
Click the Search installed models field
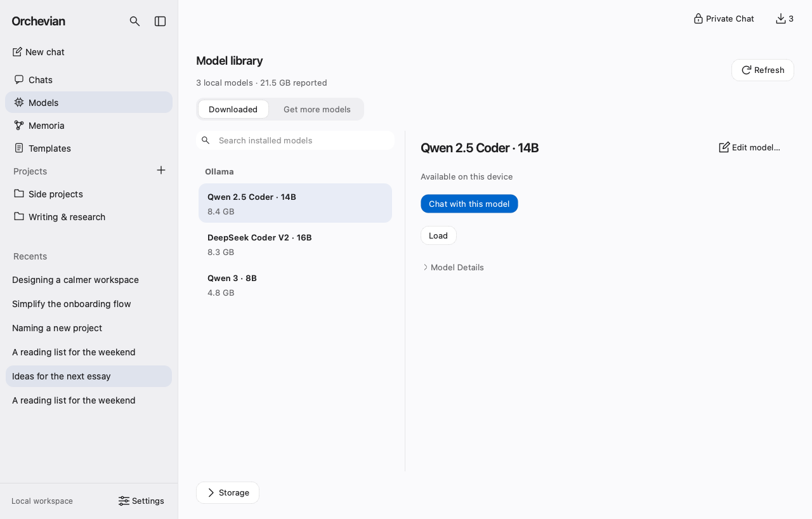coord(296,140)
